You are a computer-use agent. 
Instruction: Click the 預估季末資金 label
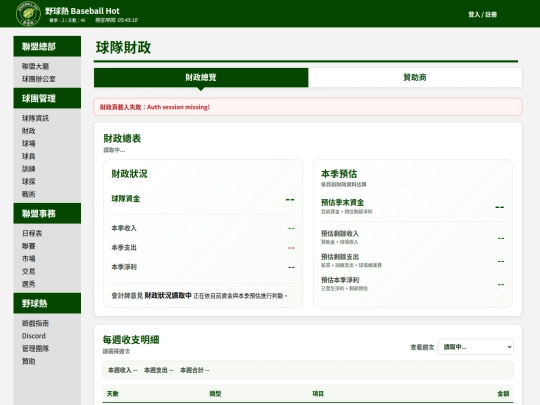342,202
